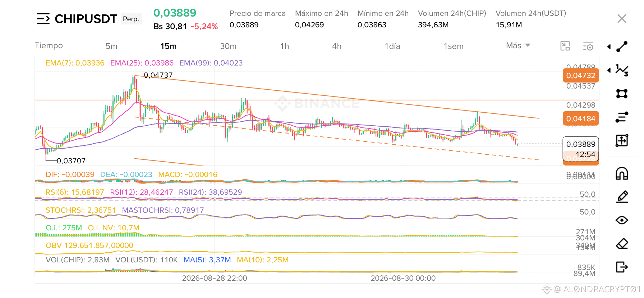Select the RSI(6) indicator label
Viewport: 644px width, 298px height.
tap(75, 192)
